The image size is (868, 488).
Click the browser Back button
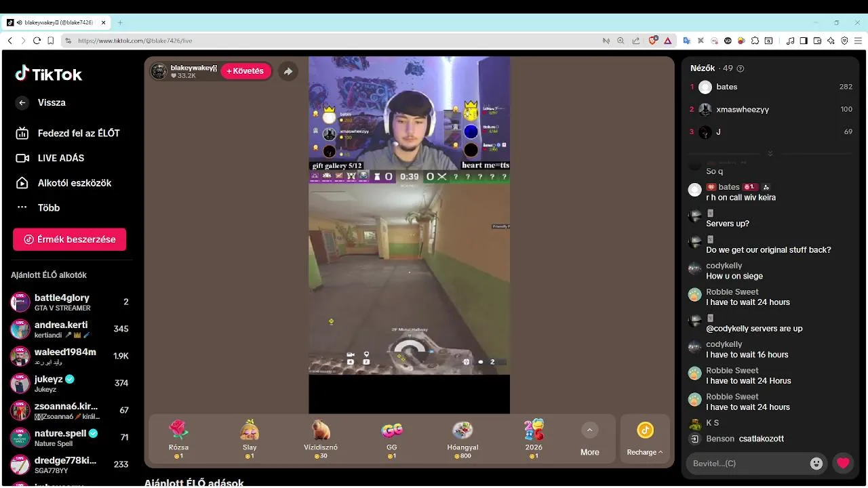pos(10,41)
